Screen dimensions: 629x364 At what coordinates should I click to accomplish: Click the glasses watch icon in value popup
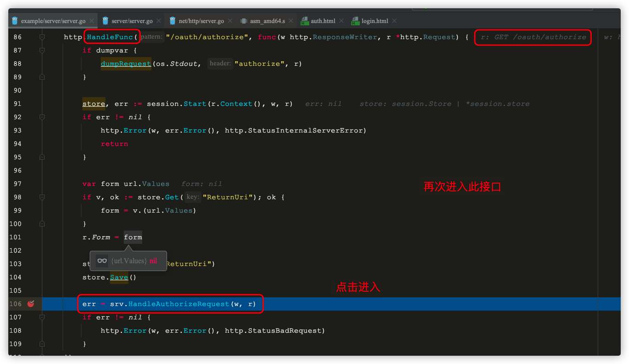tap(102, 261)
